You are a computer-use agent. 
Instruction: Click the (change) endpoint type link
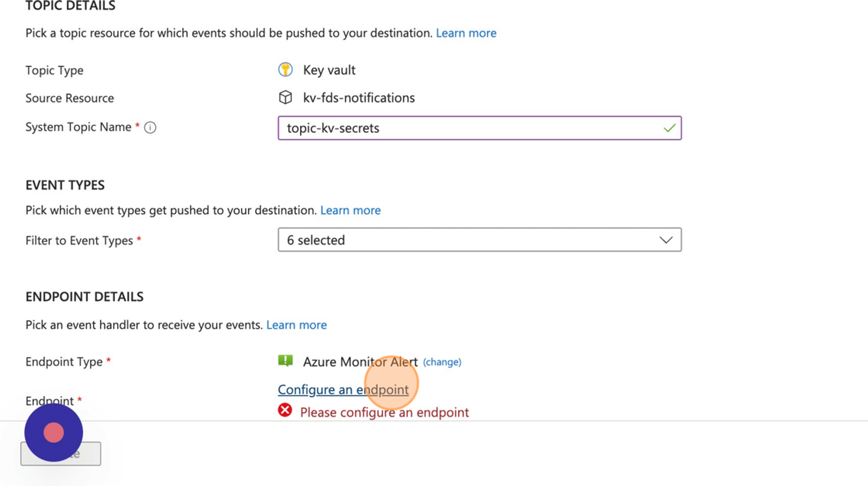[442, 362]
